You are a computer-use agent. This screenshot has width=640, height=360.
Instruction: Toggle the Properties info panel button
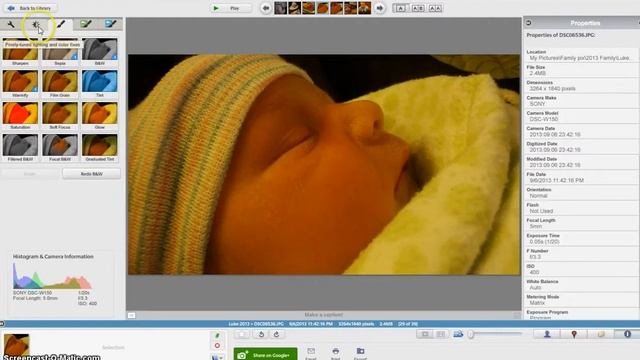coord(627,334)
